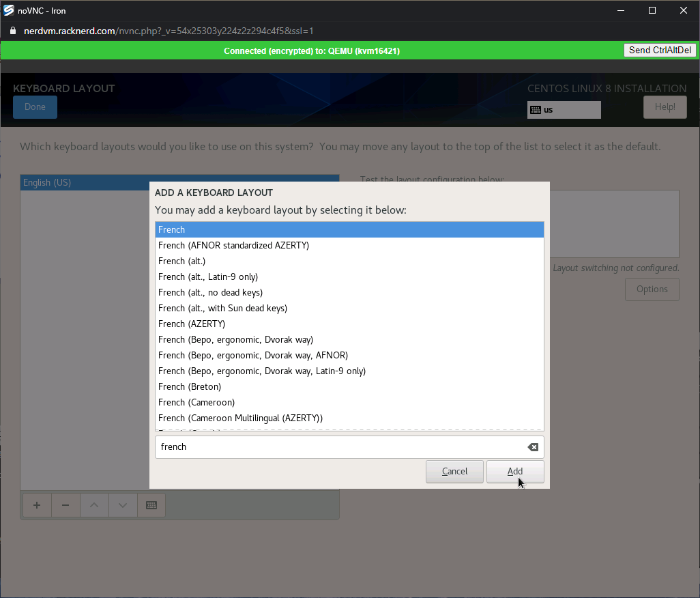Click the padlock icon in the address bar
Viewport: 700px width, 598px height.
click(x=12, y=31)
